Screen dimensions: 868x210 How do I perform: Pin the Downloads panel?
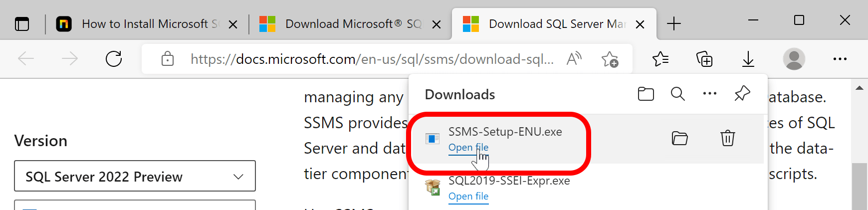click(742, 93)
